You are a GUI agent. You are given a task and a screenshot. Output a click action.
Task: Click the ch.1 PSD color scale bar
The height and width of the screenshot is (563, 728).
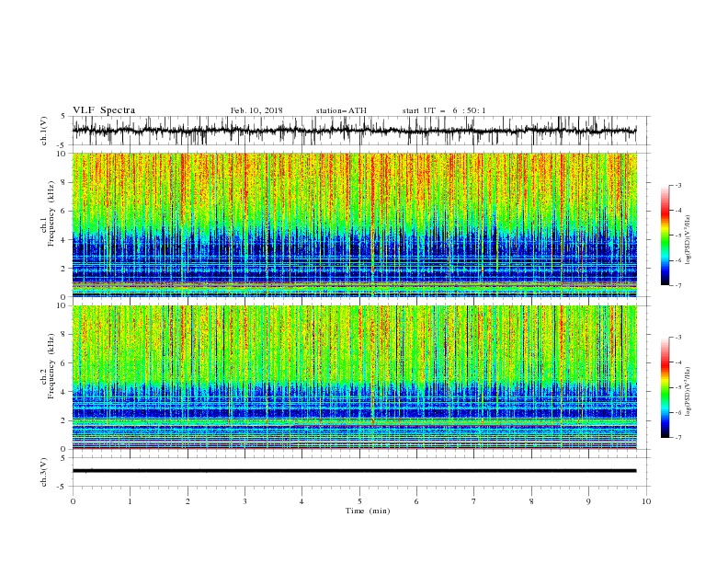[665, 236]
